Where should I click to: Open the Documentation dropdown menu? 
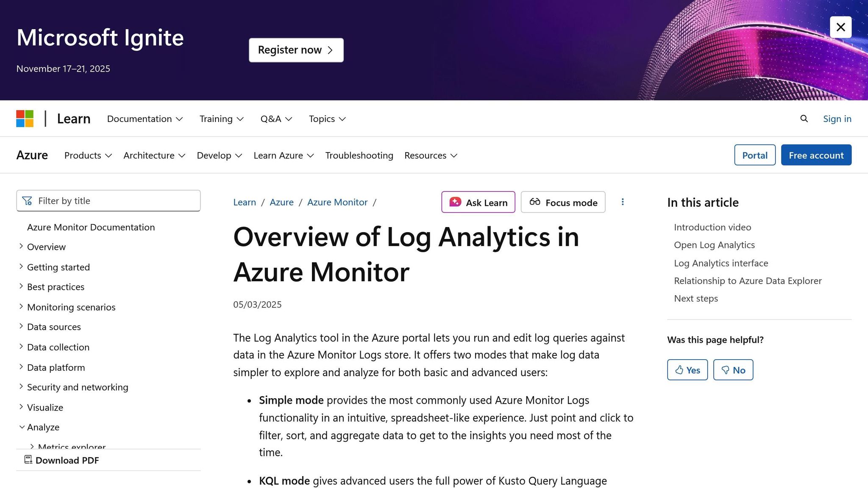coord(145,119)
